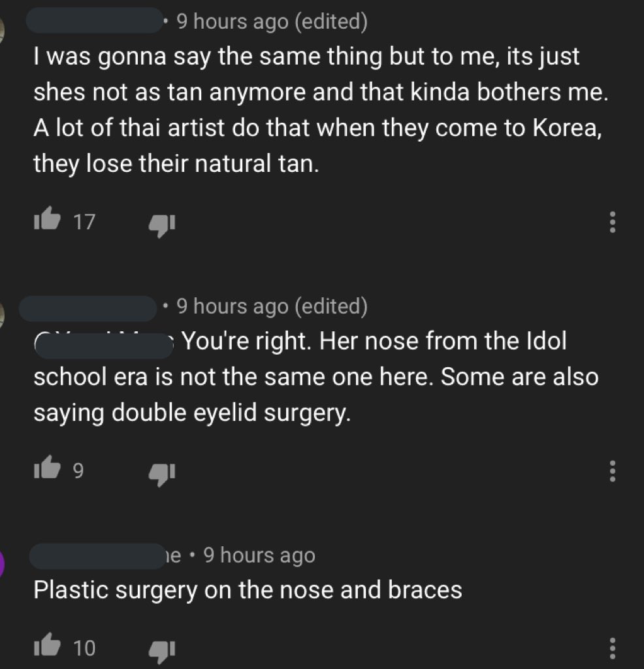This screenshot has width=644, height=669.
Task: Click the 10 like count
Action: point(84,647)
